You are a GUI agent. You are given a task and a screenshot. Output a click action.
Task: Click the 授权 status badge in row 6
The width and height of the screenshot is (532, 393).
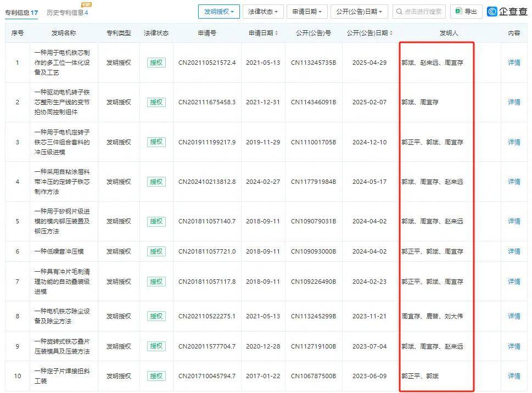(x=156, y=251)
